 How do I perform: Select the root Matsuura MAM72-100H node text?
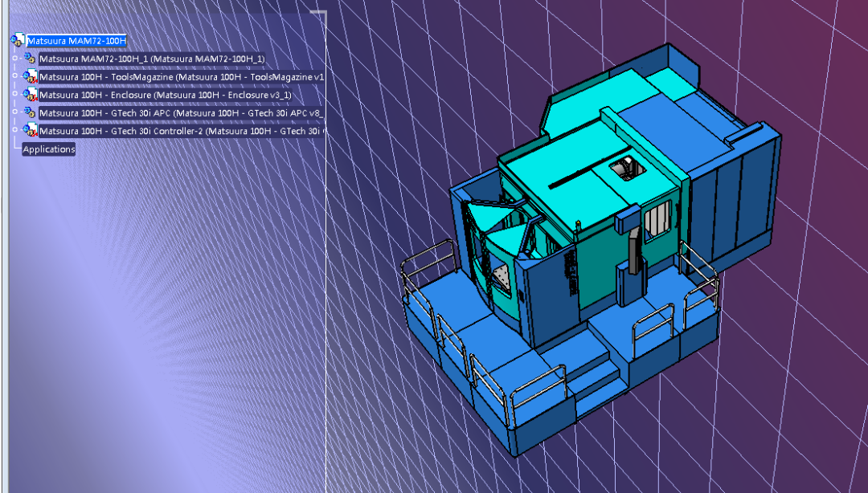click(x=77, y=41)
